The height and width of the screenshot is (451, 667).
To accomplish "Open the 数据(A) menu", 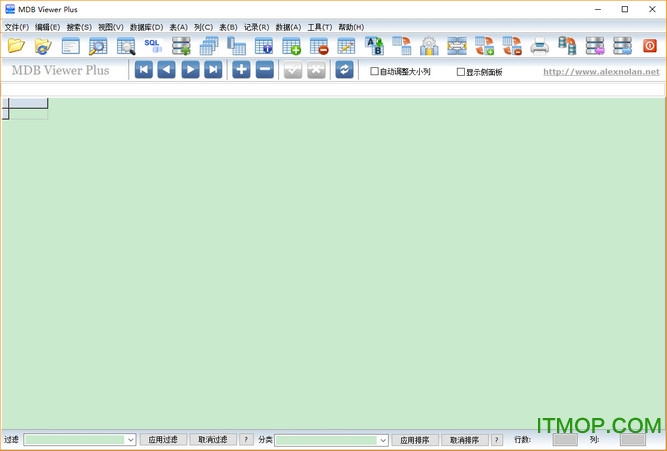I will tap(288, 27).
